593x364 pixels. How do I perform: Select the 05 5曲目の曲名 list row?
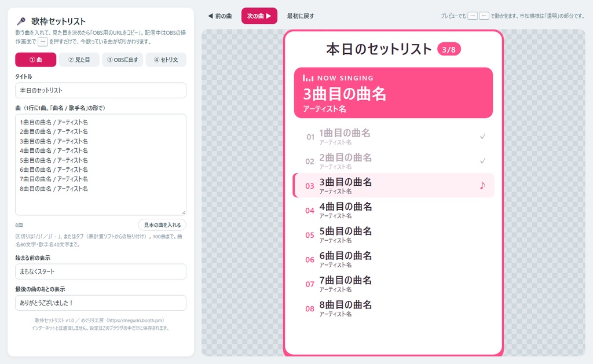(394, 235)
